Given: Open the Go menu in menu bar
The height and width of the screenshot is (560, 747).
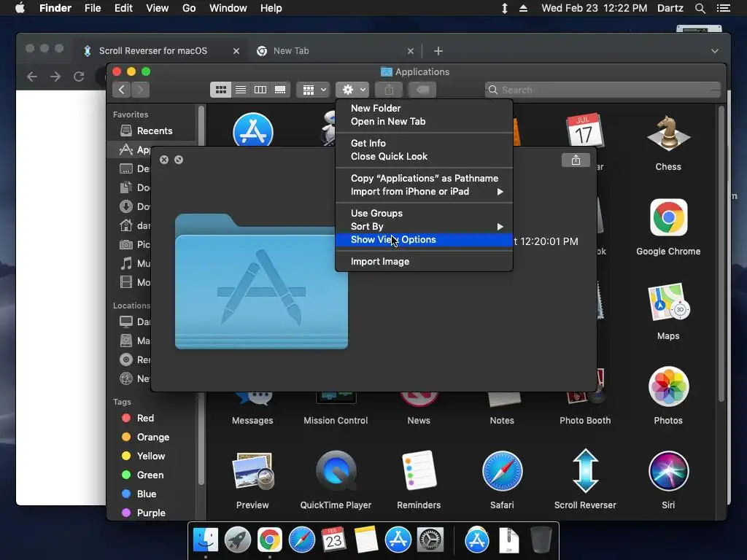Looking at the screenshot, I should pos(189,8).
